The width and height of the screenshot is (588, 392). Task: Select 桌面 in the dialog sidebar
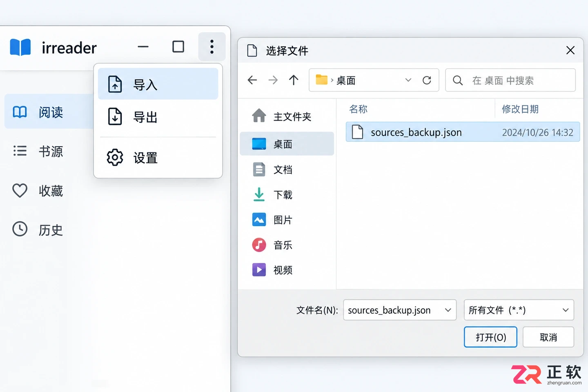pyautogui.click(x=287, y=144)
